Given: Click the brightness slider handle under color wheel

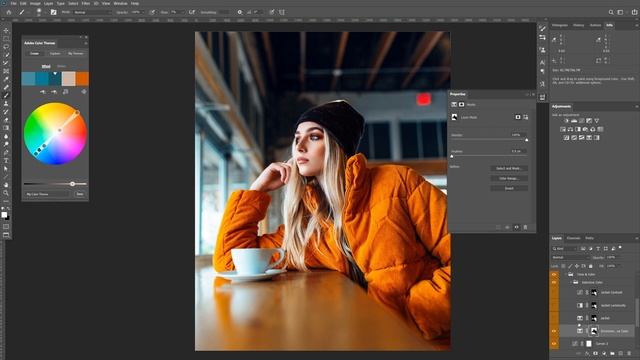Looking at the screenshot, I should pyautogui.click(x=72, y=184).
